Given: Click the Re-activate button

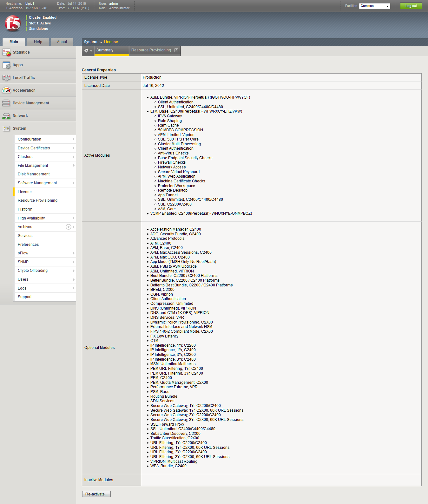Looking at the screenshot, I should coord(96,494).
